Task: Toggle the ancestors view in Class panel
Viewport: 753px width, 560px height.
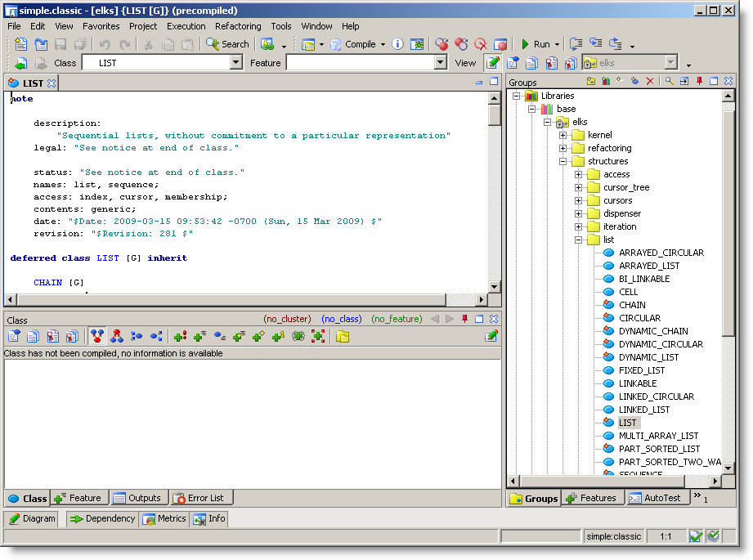Action: [97, 336]
